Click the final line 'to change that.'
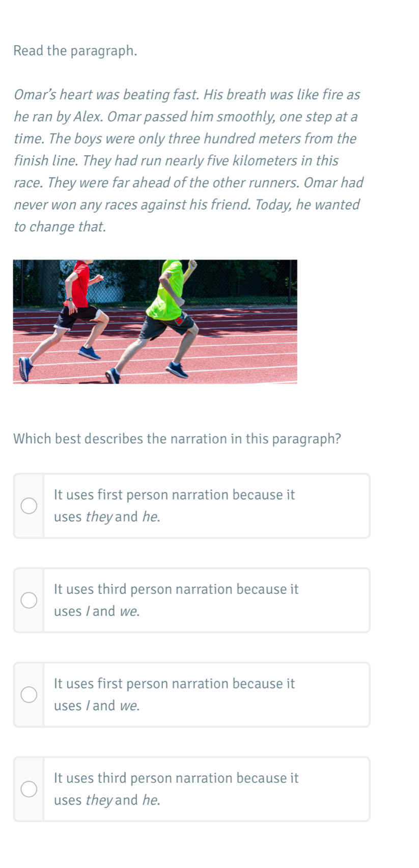Screen dimensions: 419x868 click(60, 227)
